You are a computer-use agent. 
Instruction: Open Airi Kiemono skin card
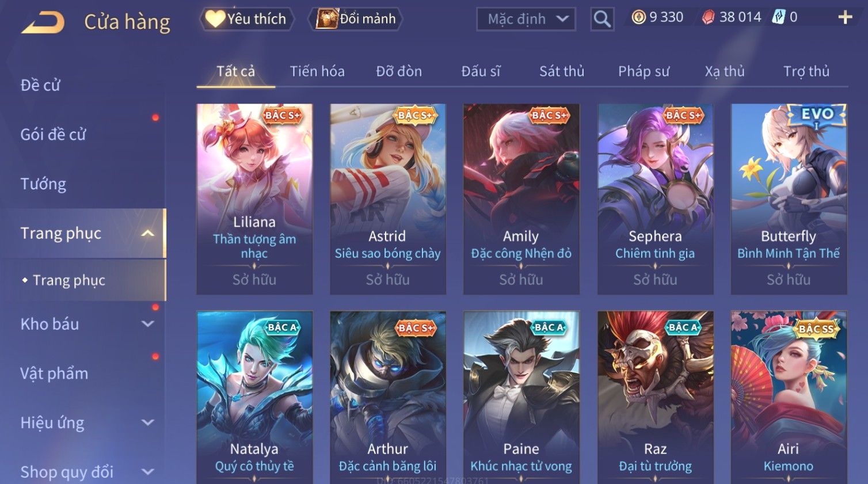[x=789, y=397]
